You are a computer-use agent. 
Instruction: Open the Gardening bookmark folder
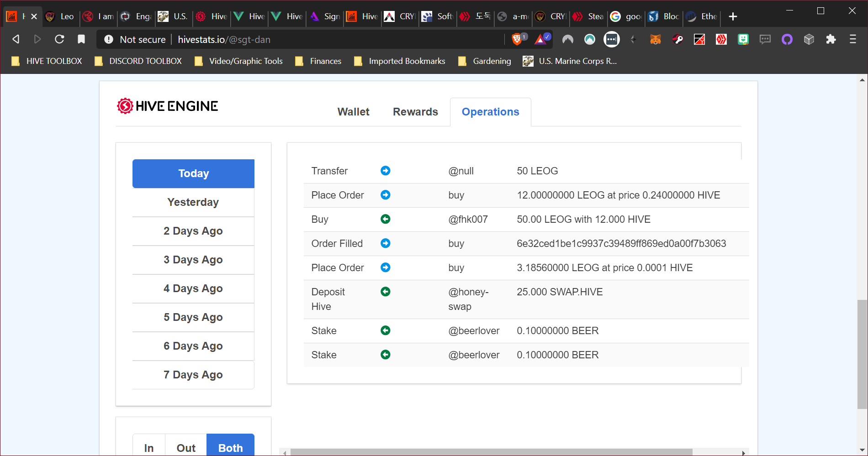click(x=484, y=61)
